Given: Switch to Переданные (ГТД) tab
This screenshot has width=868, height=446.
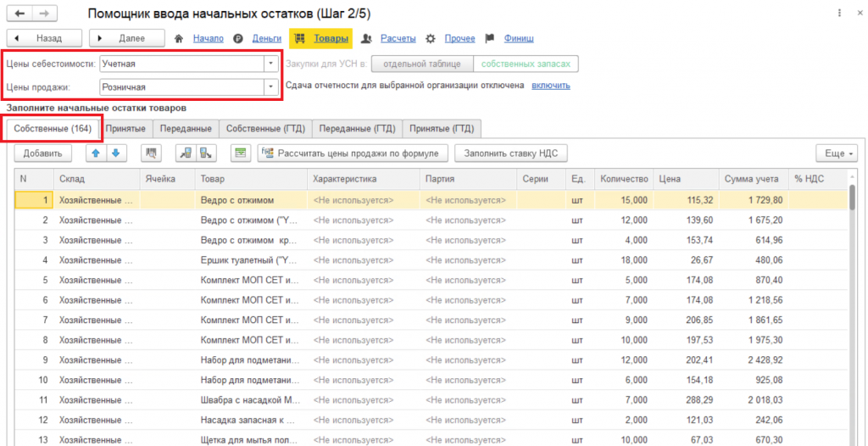Looking at the screenshot, I should pos(358,129).
